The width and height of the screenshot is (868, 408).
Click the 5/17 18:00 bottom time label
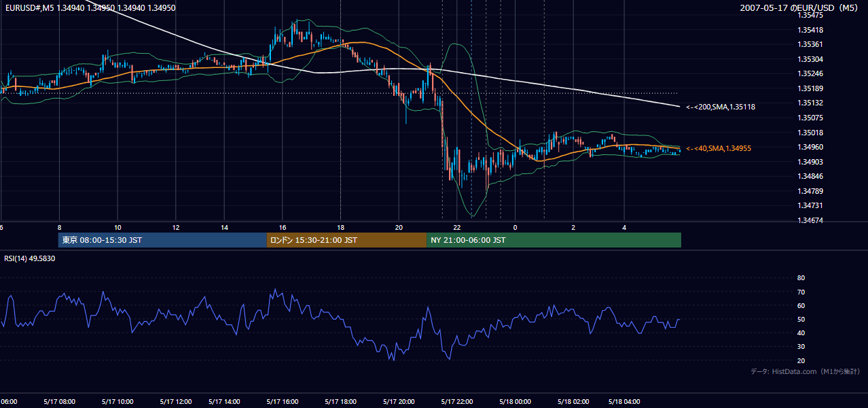click(x=340, y=402)
